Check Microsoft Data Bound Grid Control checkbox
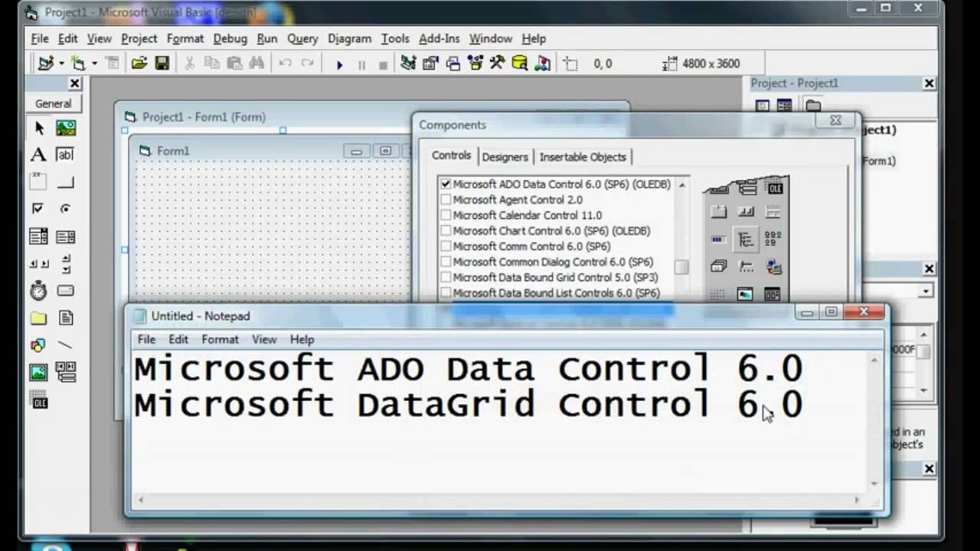This screenshot has width=980, height=551. point(446,277)
